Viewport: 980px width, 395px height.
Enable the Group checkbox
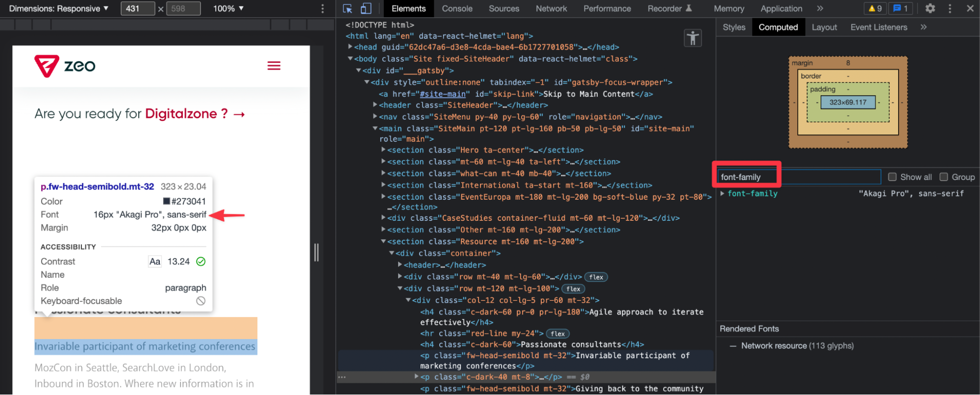944,177
